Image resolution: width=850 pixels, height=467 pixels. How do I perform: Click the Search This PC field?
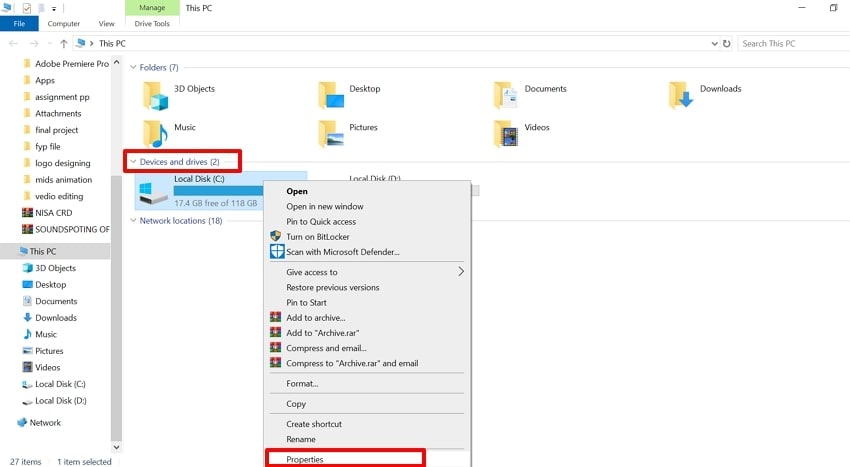794,43
